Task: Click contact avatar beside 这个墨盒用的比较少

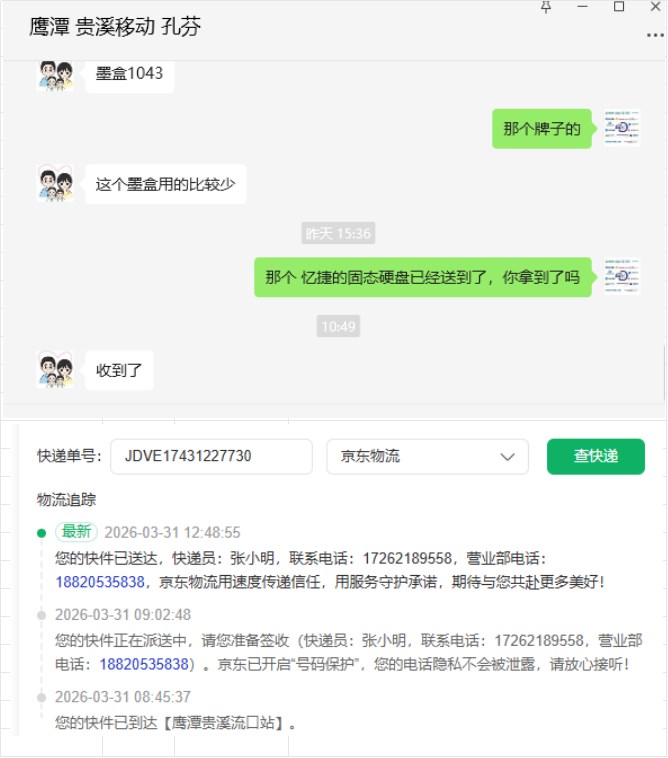Action: (x=56, y=184)
